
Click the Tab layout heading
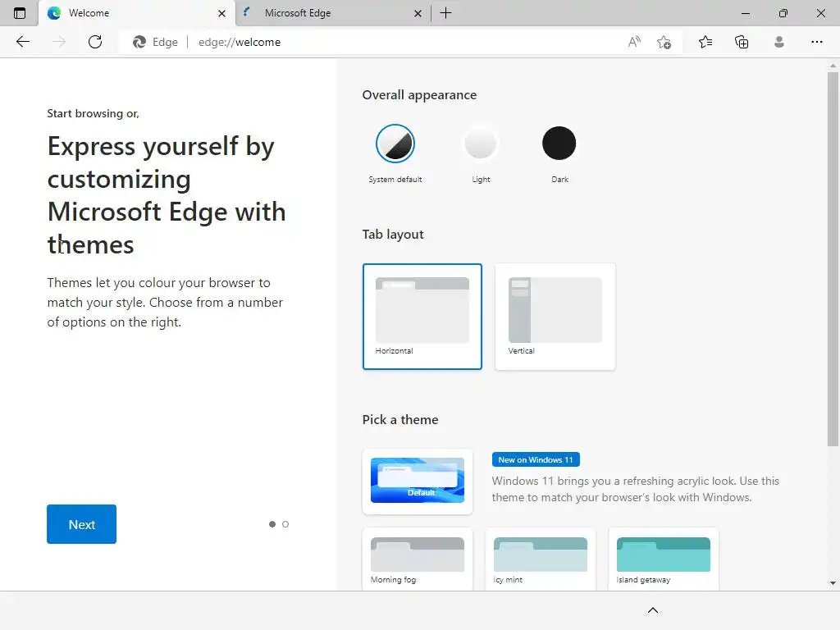(x=393, y=234)
